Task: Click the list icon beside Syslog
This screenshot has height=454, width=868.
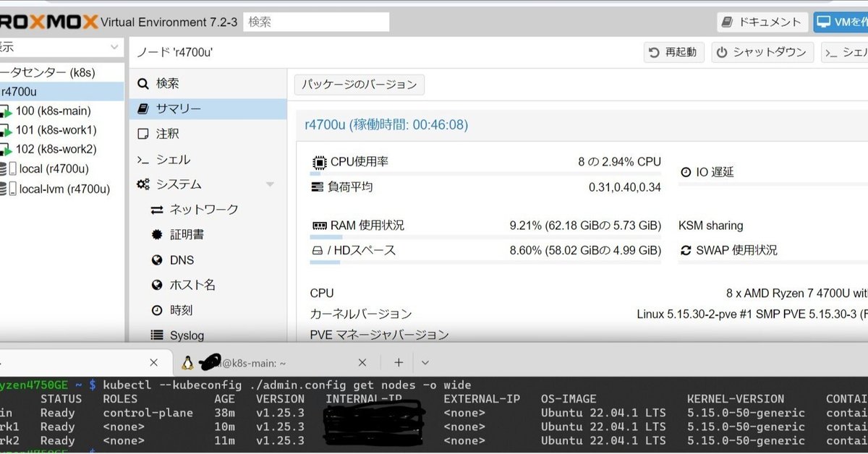Action: click(157, 335)
